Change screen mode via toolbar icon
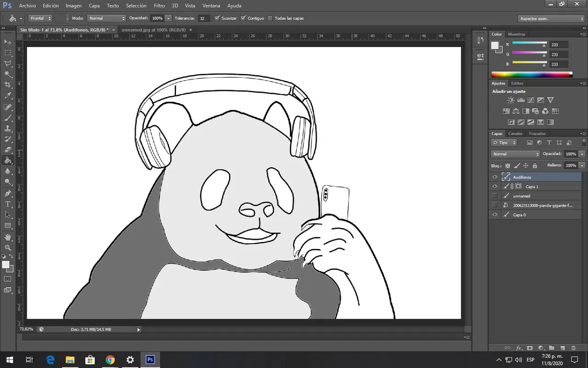 pyautogui.click(x=8, y=290)
